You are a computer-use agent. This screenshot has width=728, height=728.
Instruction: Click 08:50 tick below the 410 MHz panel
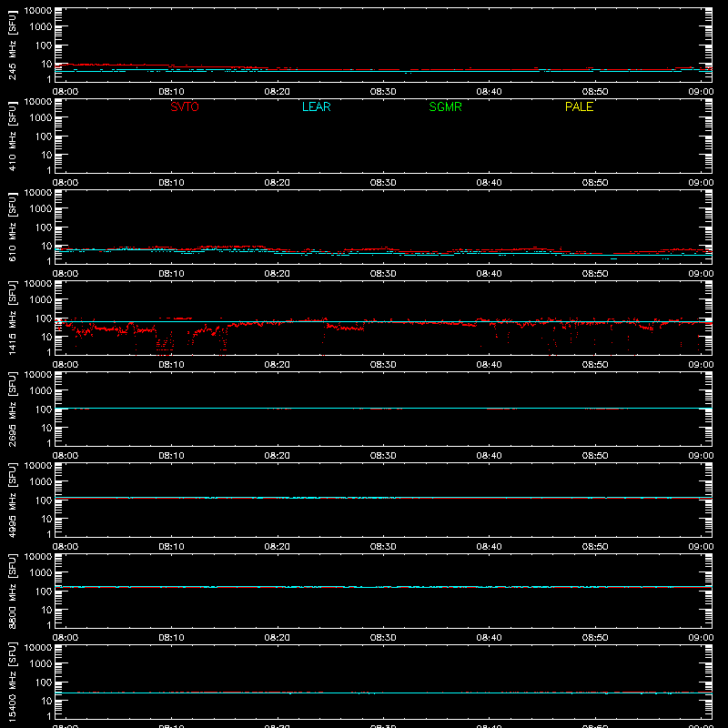(595, 183)
